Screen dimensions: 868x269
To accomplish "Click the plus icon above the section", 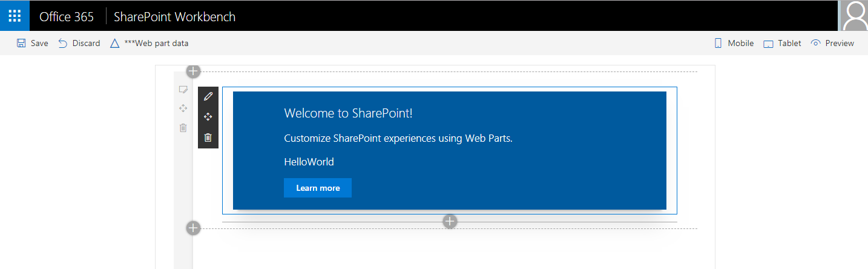I will pos(193,71).
